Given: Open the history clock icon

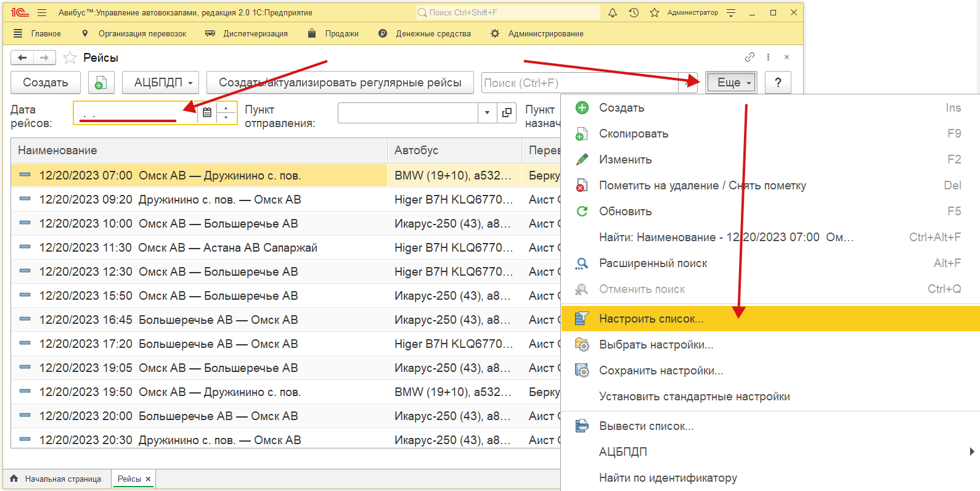Looking at the screenshot, I should (634, 12).
